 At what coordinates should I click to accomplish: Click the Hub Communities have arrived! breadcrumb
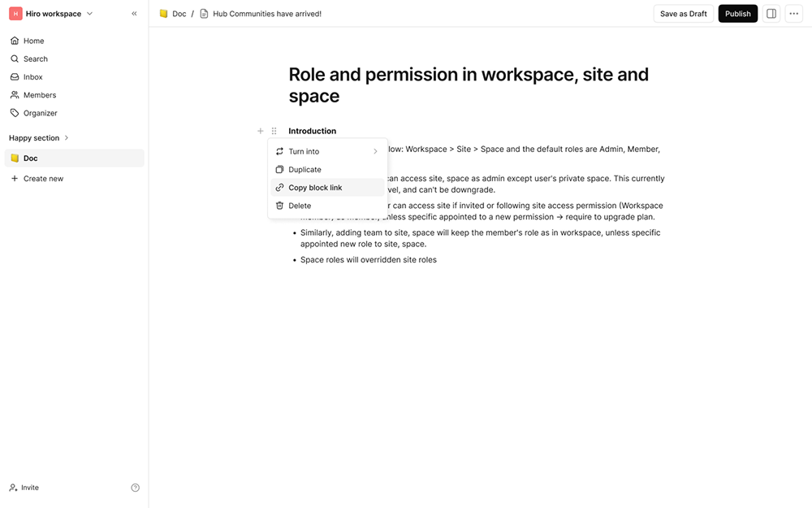[261, 14]
